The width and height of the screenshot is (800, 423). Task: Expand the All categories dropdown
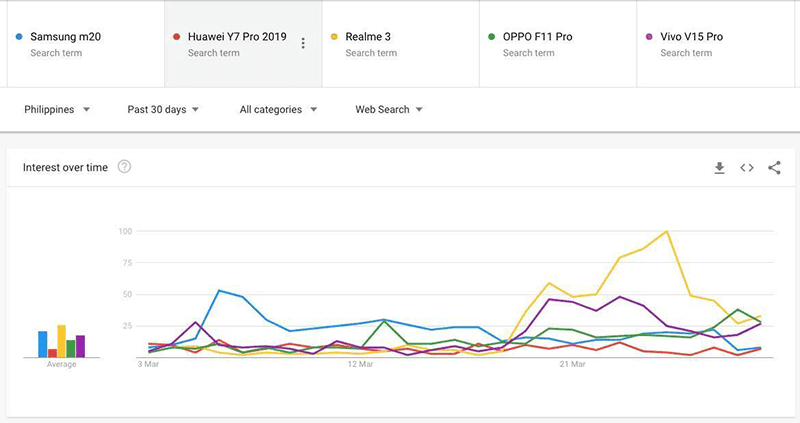click(x=278, y=110)
